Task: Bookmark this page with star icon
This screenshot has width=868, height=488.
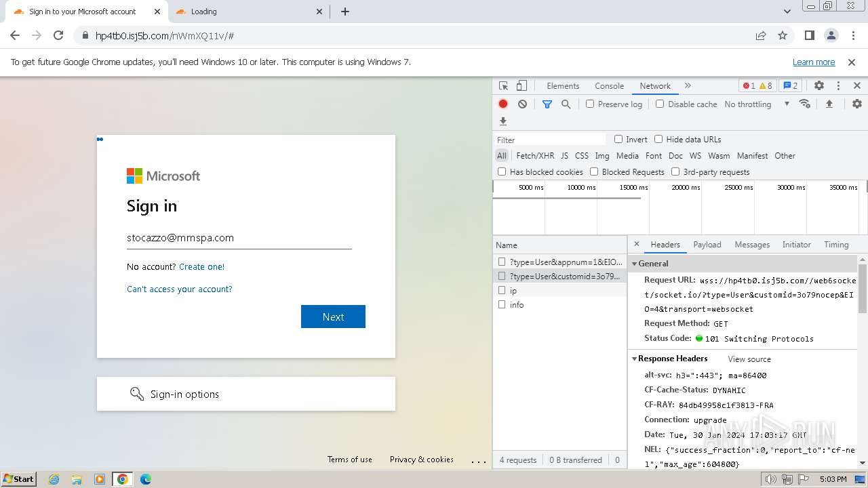Action: [783, 35]
